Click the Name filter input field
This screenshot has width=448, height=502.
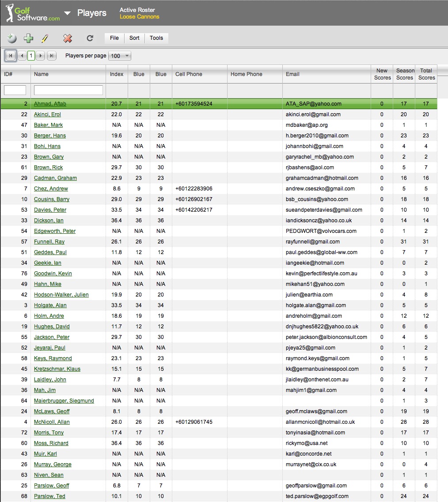click(68, 90)
